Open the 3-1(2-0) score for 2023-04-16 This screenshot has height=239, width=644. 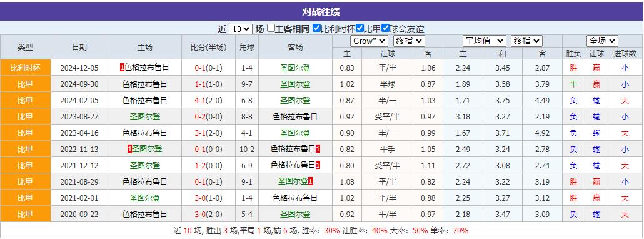pyautogui.click(x=208, y=133)
